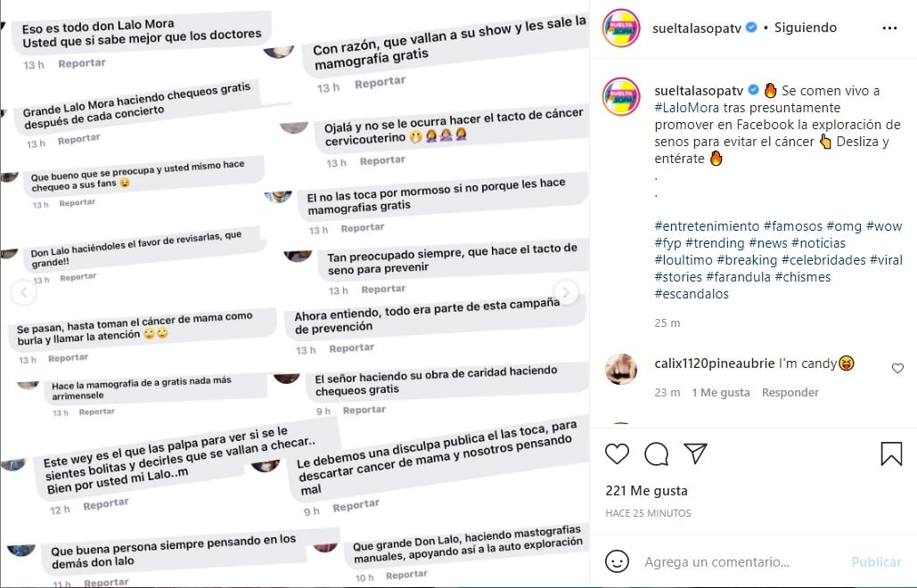917x588 pixels.
Task: Toggle the Siguiendo follow status
Action: tap(806, 28)
